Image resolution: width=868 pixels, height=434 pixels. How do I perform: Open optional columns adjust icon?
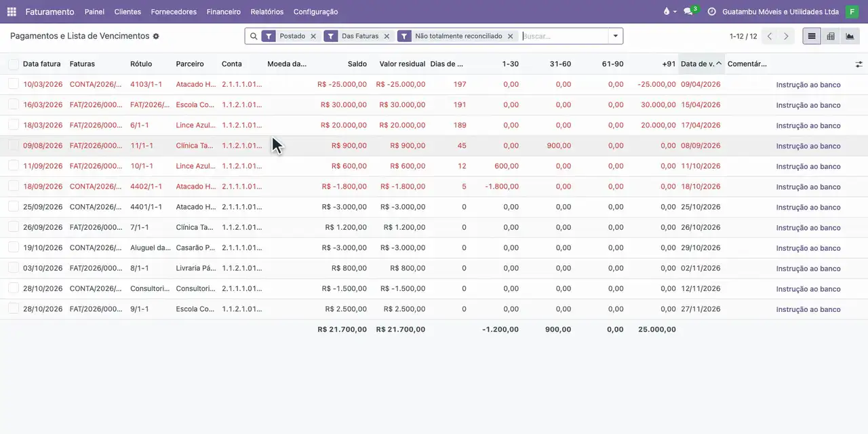(859, 64)
